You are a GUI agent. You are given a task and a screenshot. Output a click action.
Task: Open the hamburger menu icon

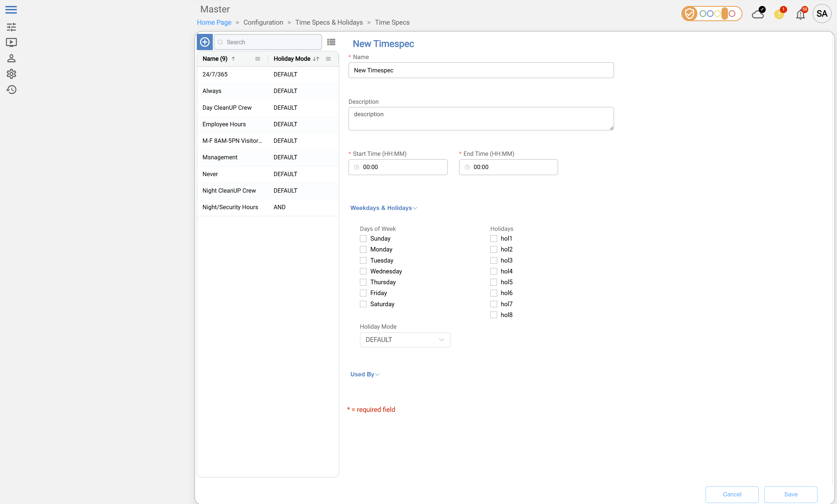coord(11,9)
